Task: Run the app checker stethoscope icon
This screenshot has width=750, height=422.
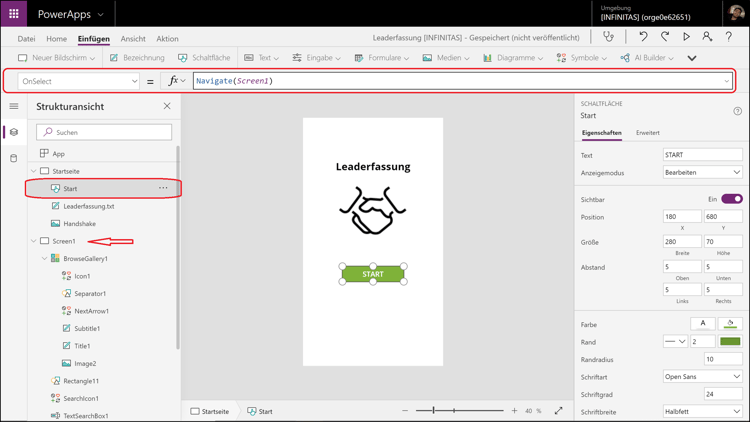Action: (x=608, y=37)
